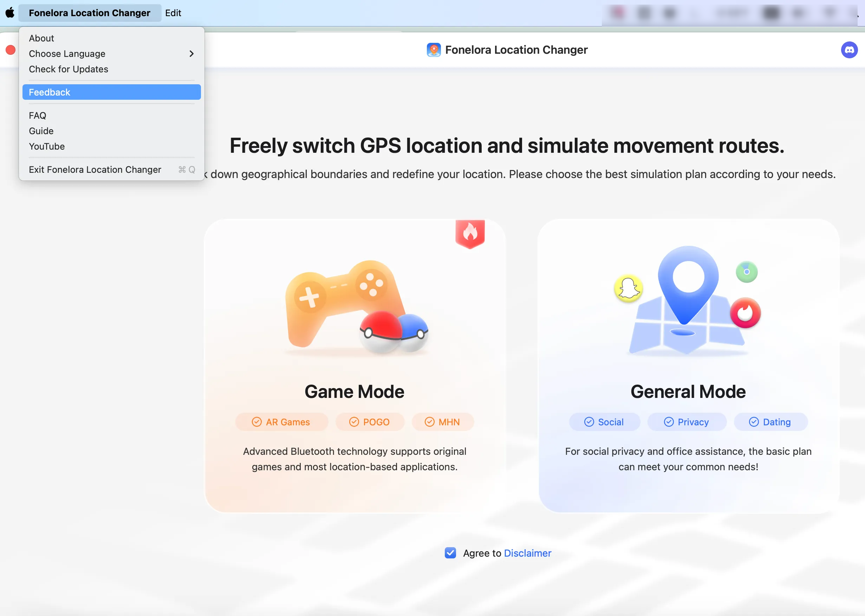
Task: Click the General Mode title
Action: 688,392
